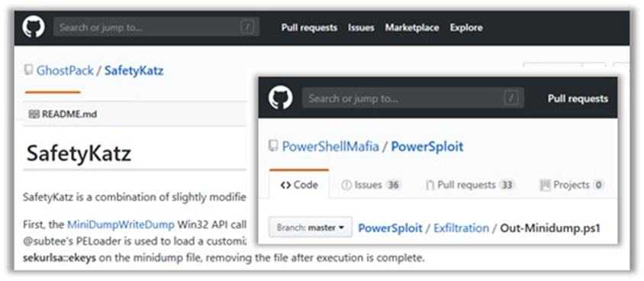Open GhostPack owner link
The width and height of the screenshot is (644, 281).
65,71
